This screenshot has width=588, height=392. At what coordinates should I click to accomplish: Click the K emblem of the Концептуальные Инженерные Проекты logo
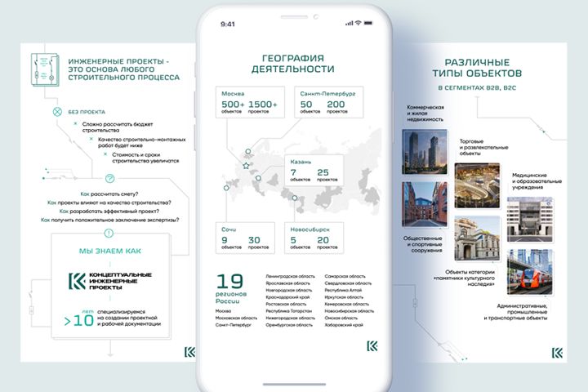pyautogui.click(x=78, y=281)
